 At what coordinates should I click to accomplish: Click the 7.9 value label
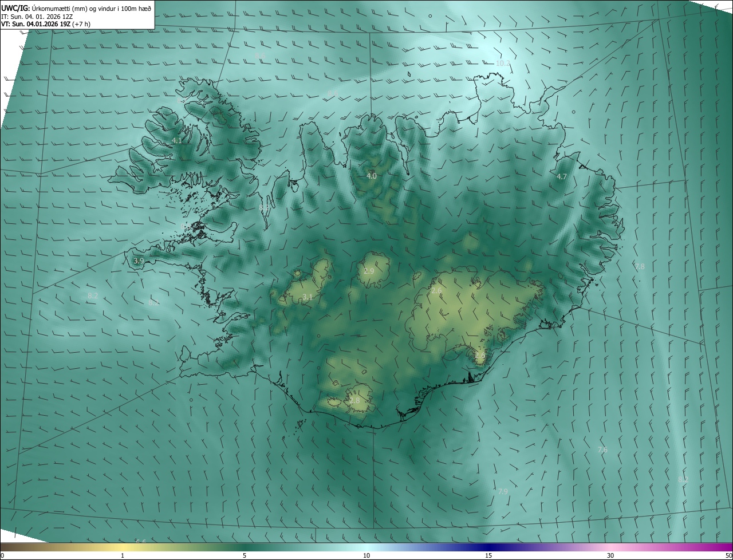tap(503, 491)
